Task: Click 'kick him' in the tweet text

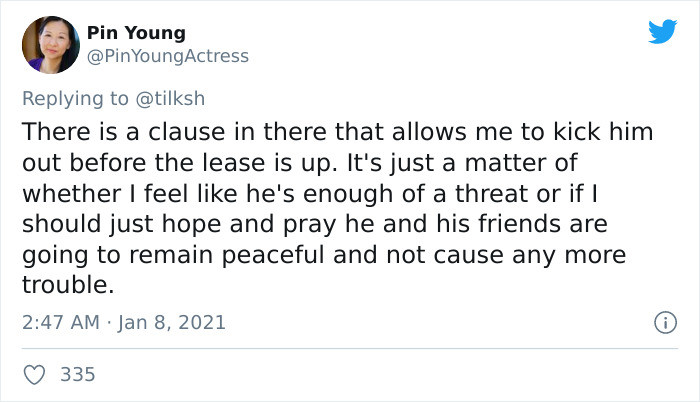Action: click(x=603, y=132)
